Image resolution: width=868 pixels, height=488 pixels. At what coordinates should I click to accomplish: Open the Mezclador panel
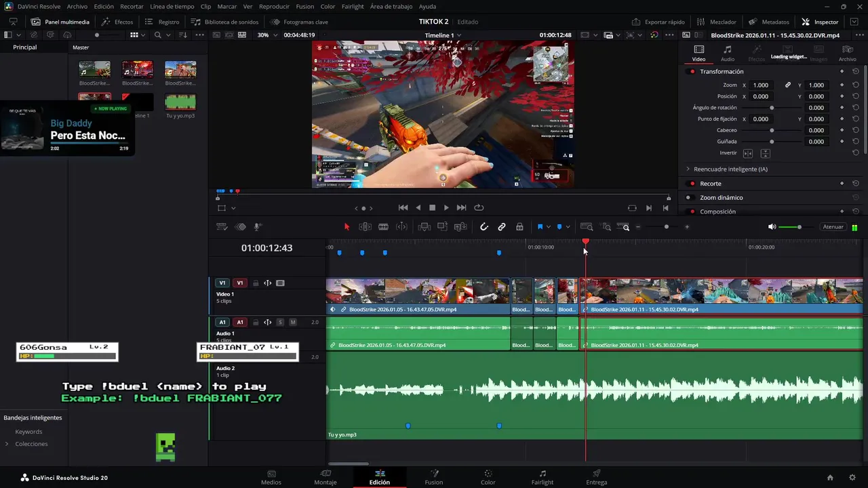716,22
